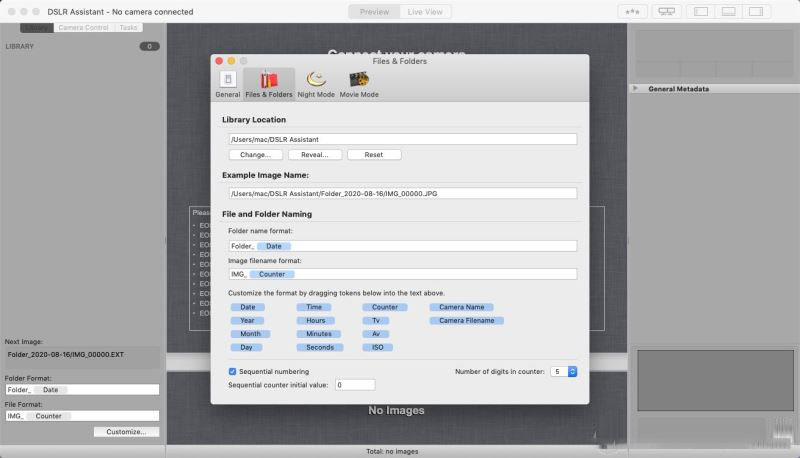Image resolution: width=800 pixels, height=458 pixels.
Task: Select the Counter token in the palette
Action: pyautogui.click(x=385, y=307)
